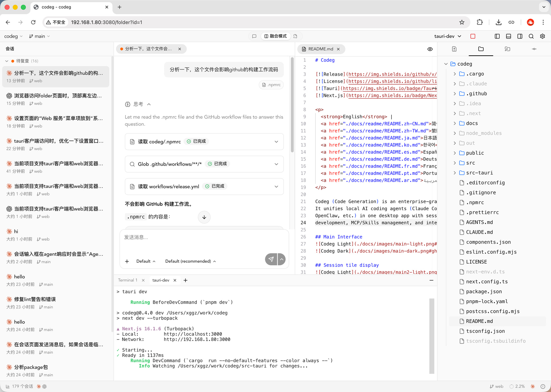Open browser extensions puzzle icon

[480, 22]
